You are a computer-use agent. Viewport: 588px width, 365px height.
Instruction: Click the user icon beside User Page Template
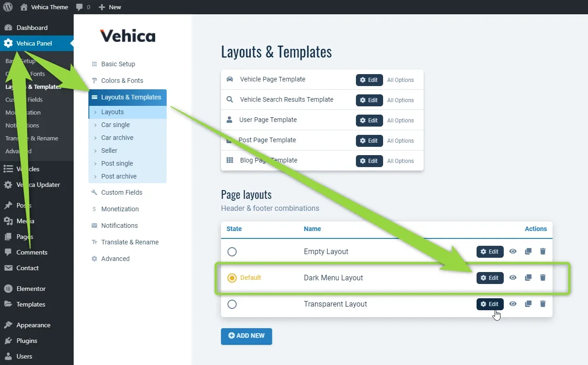coord(230,120)
